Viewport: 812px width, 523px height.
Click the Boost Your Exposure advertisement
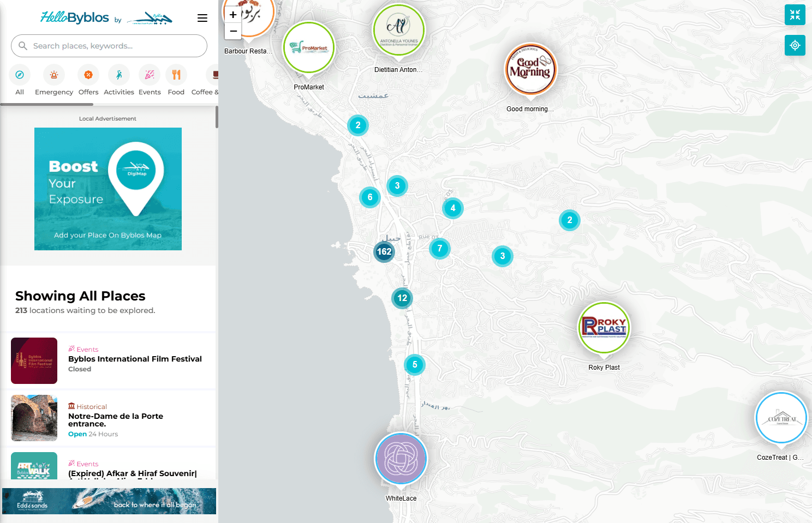108,189
